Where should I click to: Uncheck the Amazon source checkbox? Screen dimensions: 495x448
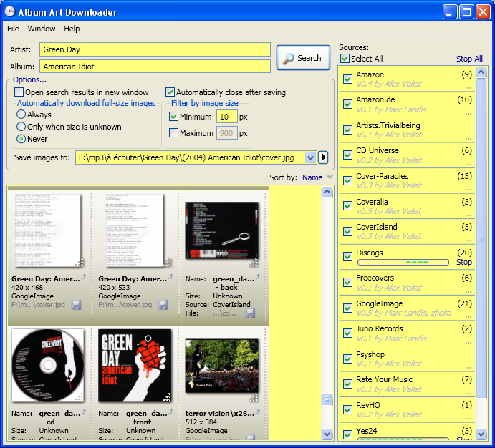[x=348, y=79]
